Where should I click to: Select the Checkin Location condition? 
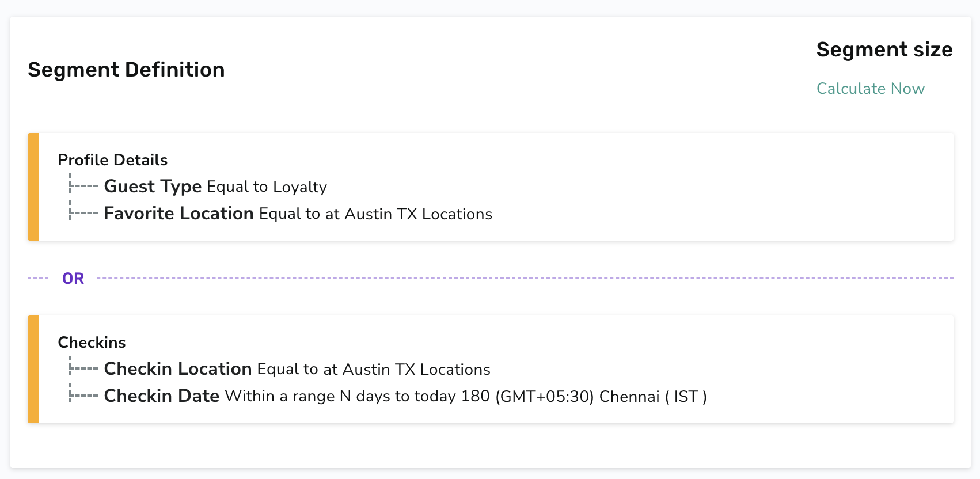coord(297,369)
